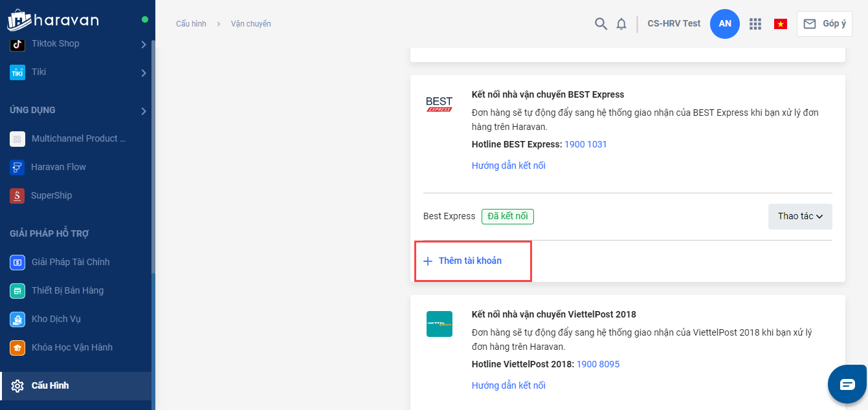The width and height of the screenshot is (868, 410).
Task: Open the live chat bubble
Action: [847, 384]
